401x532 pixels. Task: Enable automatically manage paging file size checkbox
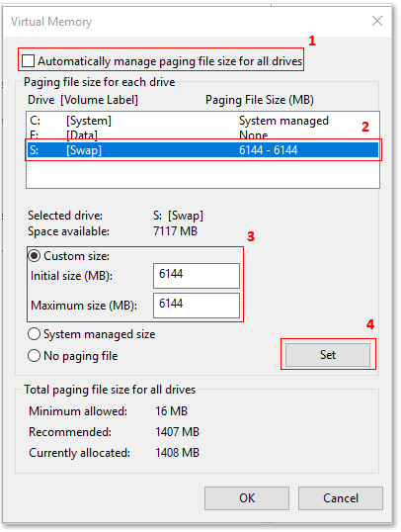coord(28,61)
